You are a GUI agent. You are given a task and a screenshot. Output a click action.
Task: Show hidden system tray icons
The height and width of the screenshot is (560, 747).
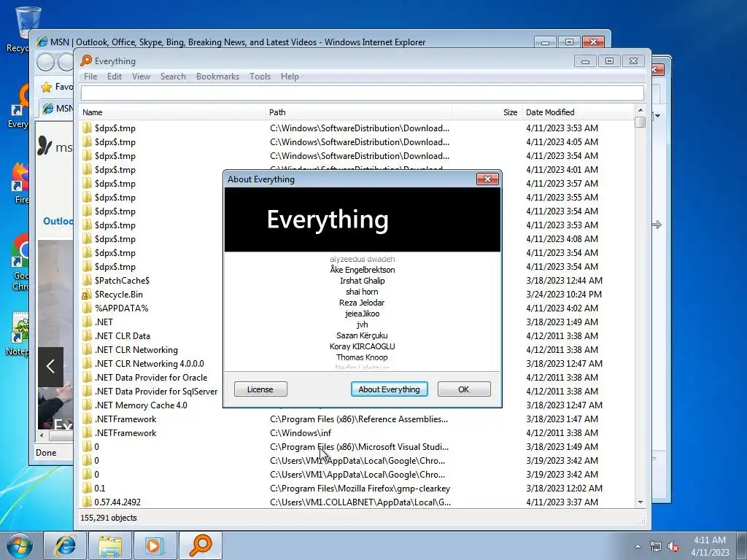pyautogui.click(x=638, y=546)
